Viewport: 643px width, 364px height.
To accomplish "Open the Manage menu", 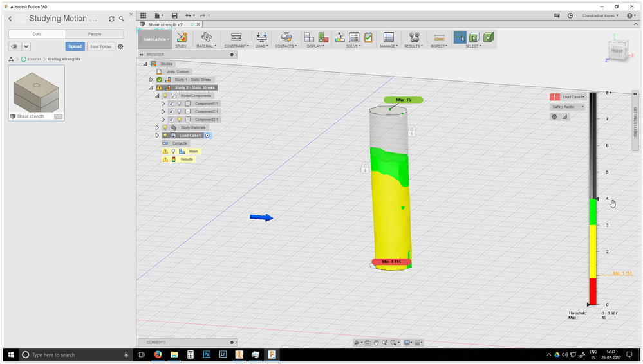I will coord(389,46).
